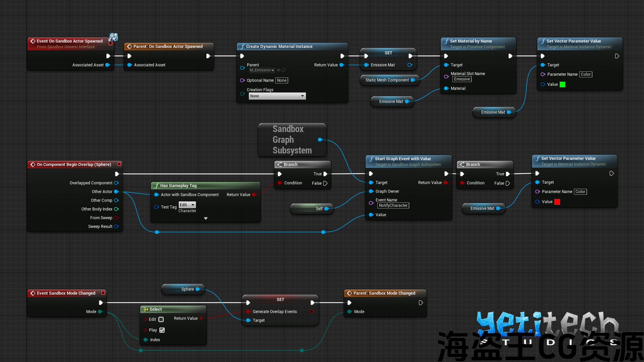Expand the Has Gameplay Tag node's advanced arrow
The width and height of the screenshot is (644, 362).
click(206, 219)
